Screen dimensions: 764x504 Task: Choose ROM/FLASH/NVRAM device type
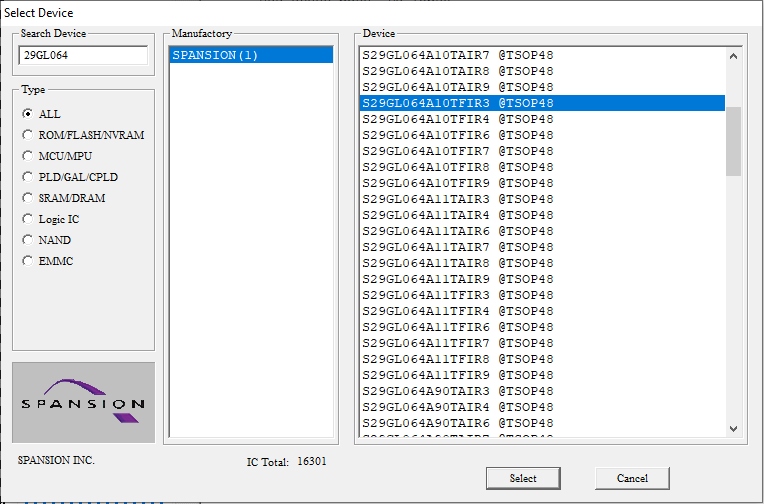tap(28, 135)
